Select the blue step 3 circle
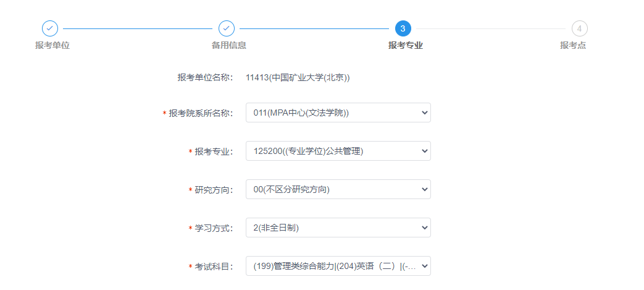This screenshot has height=290, width=644. tap(403, 28)
